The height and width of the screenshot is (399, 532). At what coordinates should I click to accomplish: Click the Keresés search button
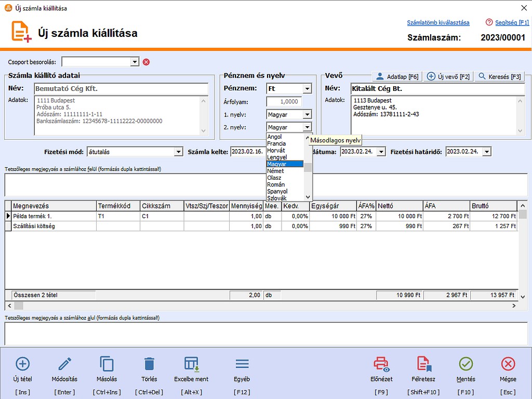499,76
